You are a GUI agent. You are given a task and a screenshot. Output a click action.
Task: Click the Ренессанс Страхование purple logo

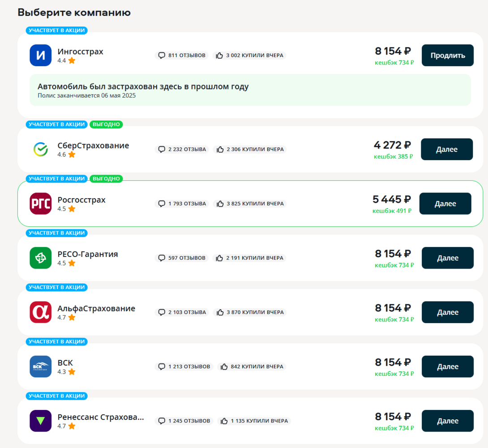[x=41, y=421]
